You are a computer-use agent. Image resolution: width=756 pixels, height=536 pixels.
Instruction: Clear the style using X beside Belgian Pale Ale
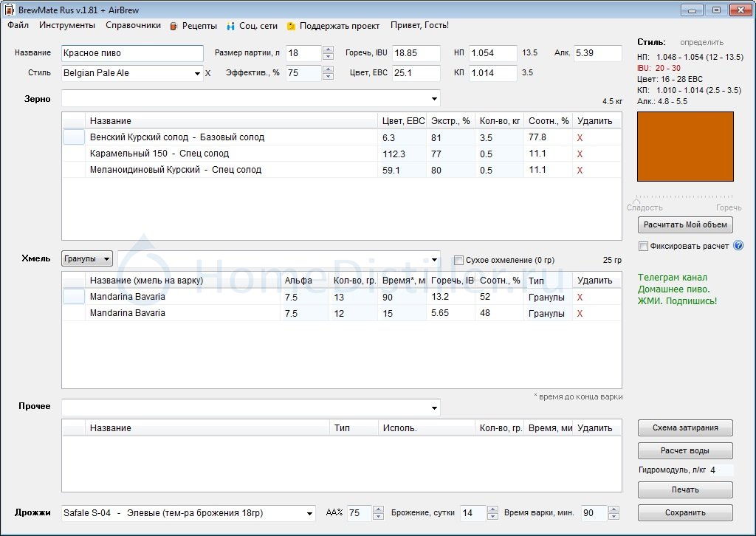coord(207,73)
